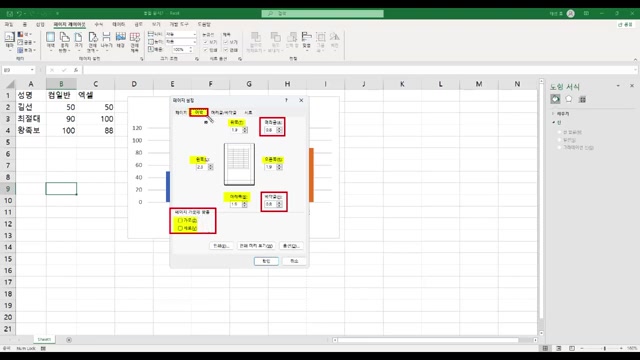
Task: Toggle Gridlines View checkbox in the ribbon
Action: 206,42
